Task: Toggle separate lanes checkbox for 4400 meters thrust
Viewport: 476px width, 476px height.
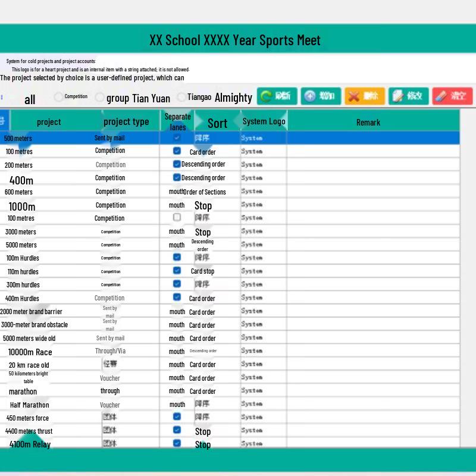Action: coord(177,430)
